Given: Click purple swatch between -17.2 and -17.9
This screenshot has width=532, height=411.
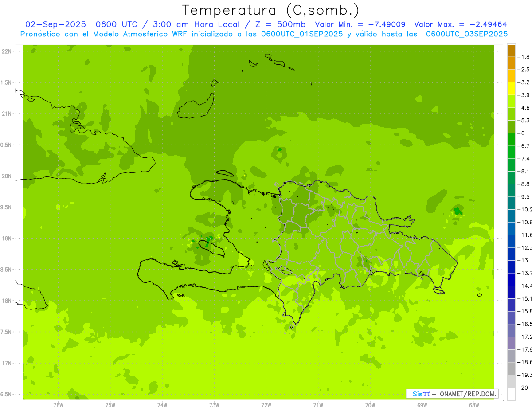Looking at the screenshot, I should pyautogui.click(x=511, y=343).
